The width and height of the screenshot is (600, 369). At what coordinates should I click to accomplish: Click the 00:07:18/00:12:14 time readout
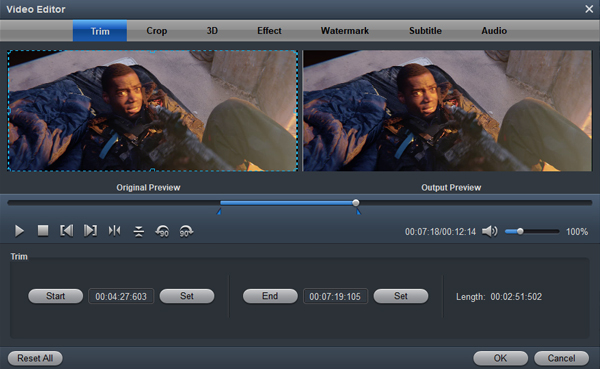tap(440, 232)
